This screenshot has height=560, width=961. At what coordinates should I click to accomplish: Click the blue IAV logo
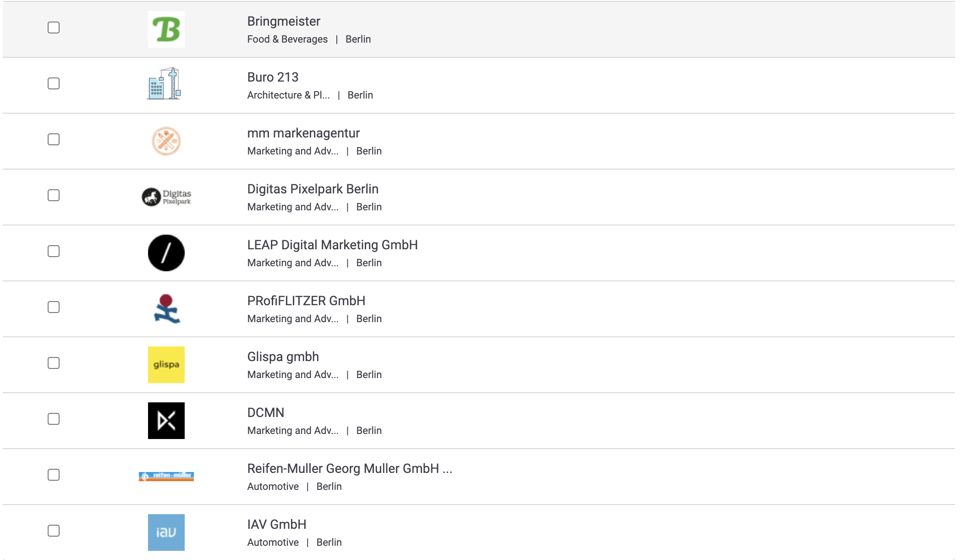click(166, 533)
